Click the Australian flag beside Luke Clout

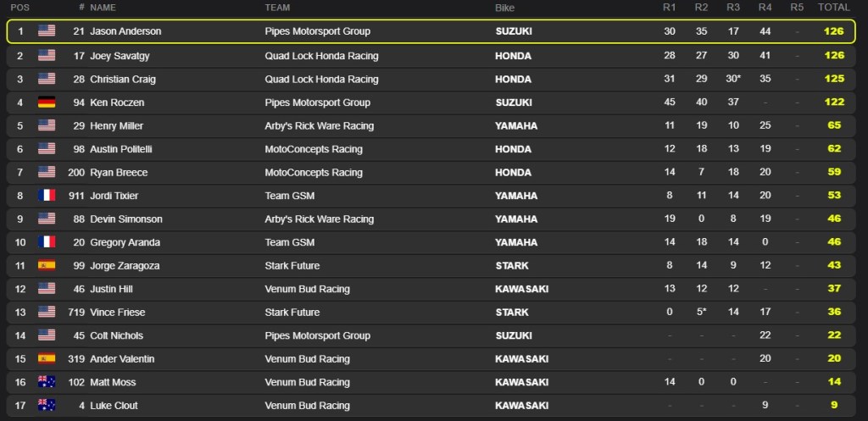pos(47,405)
